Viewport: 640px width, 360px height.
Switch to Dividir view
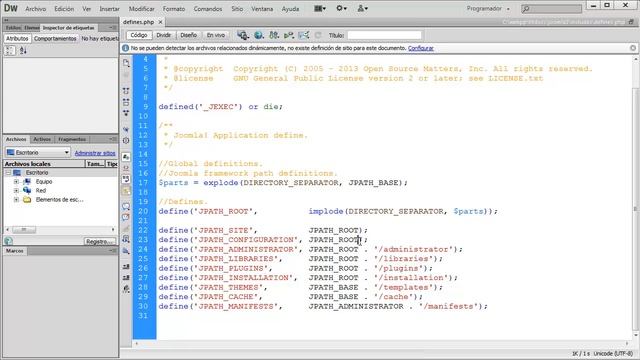pos(164,35)
